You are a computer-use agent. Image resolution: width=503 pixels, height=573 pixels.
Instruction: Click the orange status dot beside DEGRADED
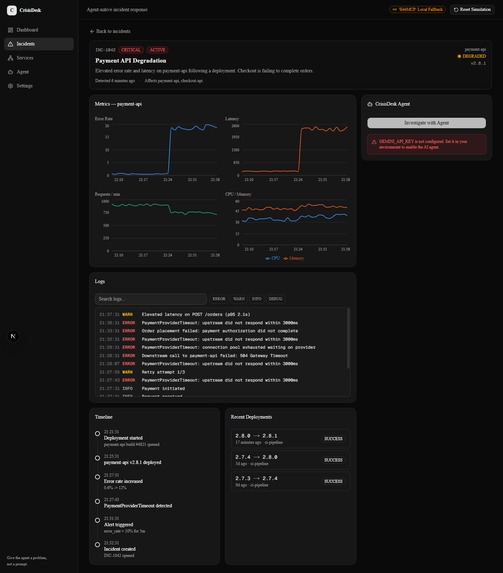coord(459,56)
